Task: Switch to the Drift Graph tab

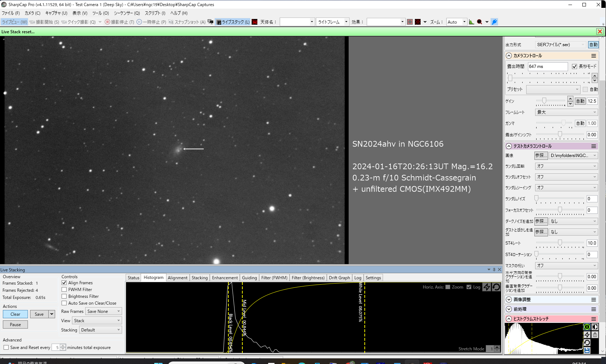Action: tap(339, 278)
